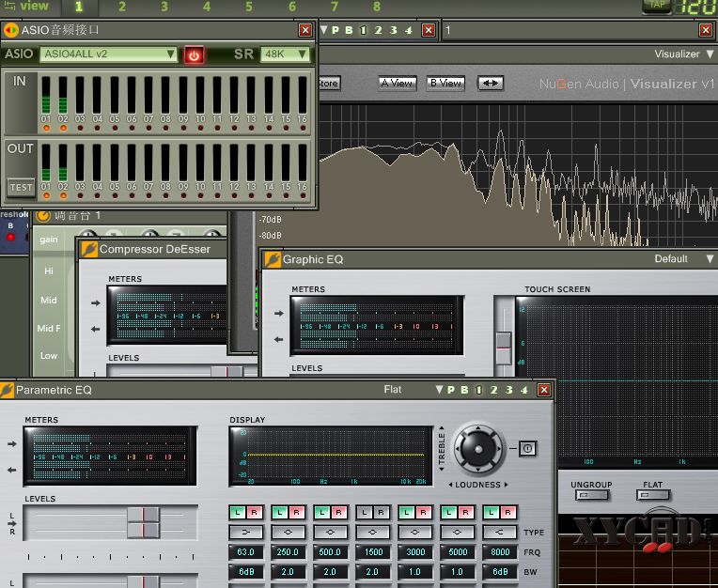
Task: Click the Hi band label in mixer
Action: (x=49, y=271)
